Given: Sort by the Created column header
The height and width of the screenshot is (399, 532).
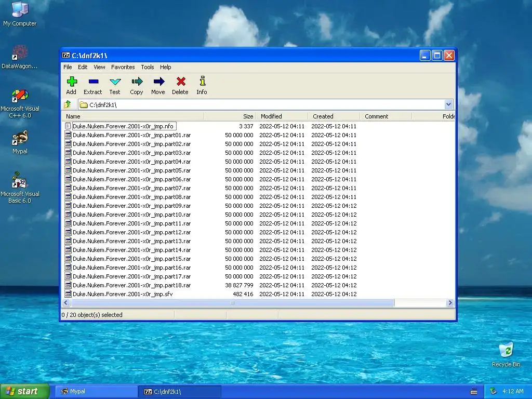Looking at the screenshot, I should (334, 116).
